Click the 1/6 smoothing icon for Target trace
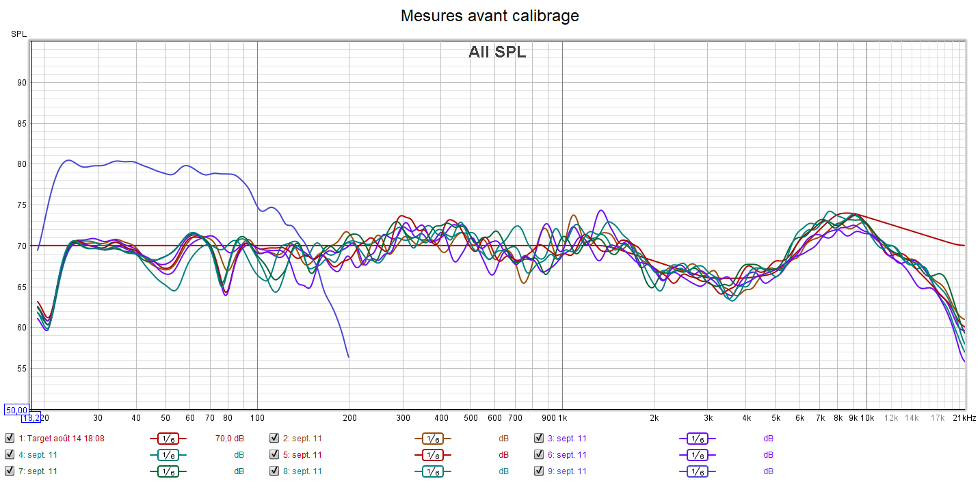Screen dimensions: 980x481 (168, 439)
